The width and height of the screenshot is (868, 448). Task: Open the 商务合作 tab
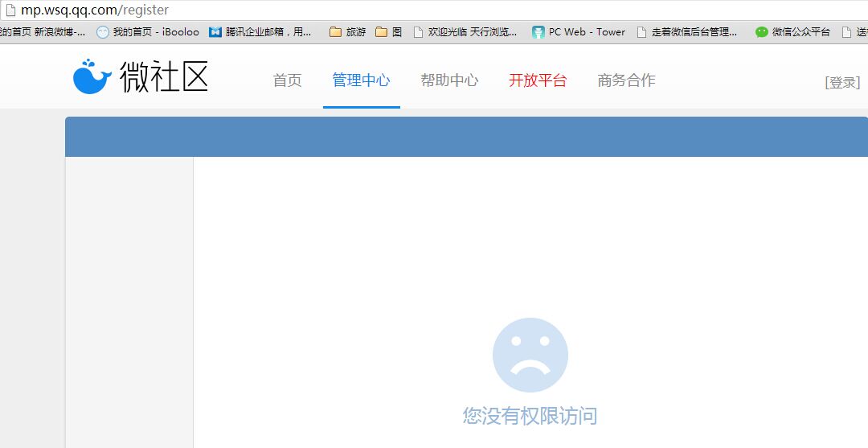click(x=626, y=80)
